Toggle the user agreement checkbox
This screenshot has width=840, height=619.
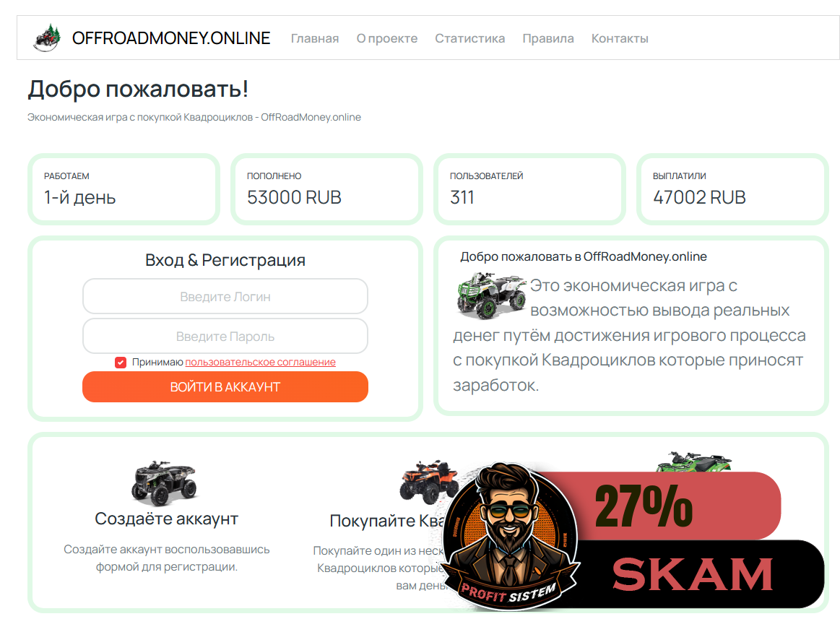[121, 363]
